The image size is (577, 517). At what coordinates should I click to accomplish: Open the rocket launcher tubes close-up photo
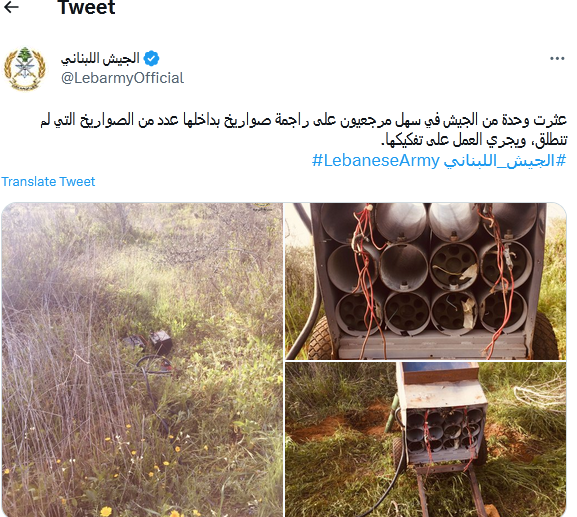[426, 281]
